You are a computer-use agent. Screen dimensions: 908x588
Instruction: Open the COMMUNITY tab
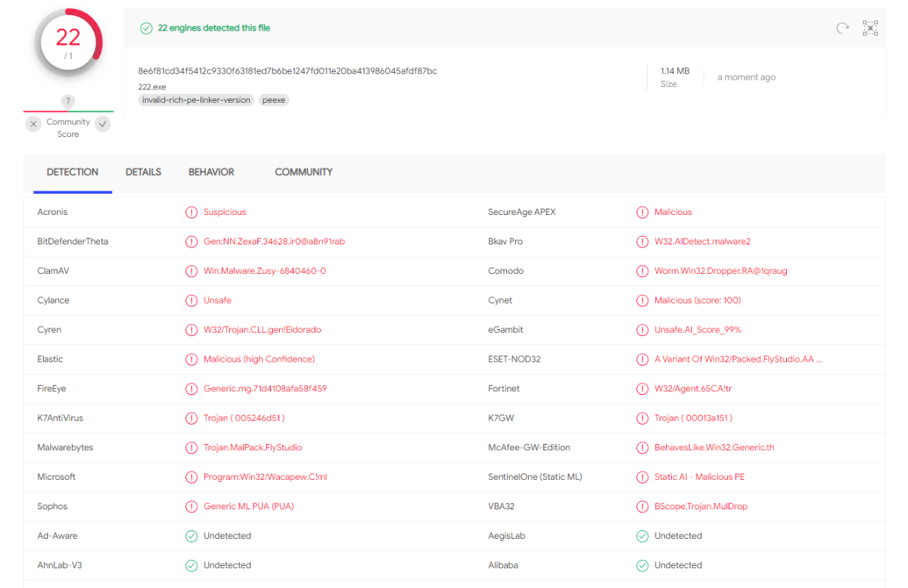[x=304, y=173]
